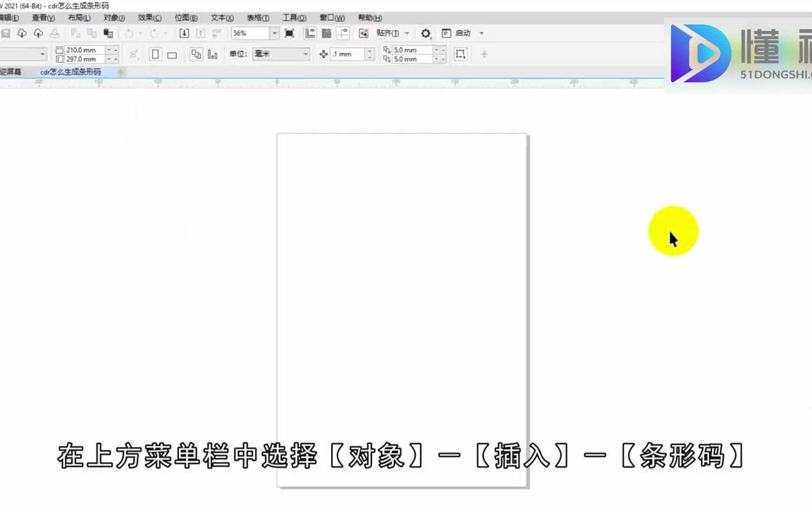Toggle the show rulers button
Image resolution: width=812 pixels, height=508 pixels.
click(310, 33)
